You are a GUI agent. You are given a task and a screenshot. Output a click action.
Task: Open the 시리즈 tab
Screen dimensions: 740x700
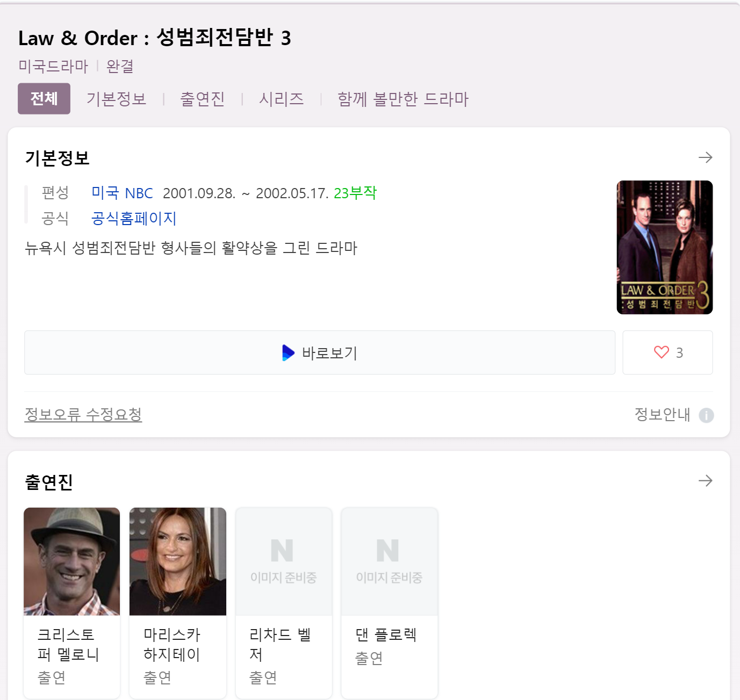tap(282, 99)
